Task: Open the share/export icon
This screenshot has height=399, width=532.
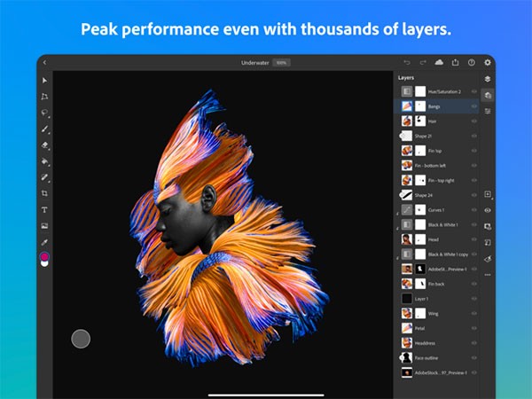Action: tap(455, 63)
